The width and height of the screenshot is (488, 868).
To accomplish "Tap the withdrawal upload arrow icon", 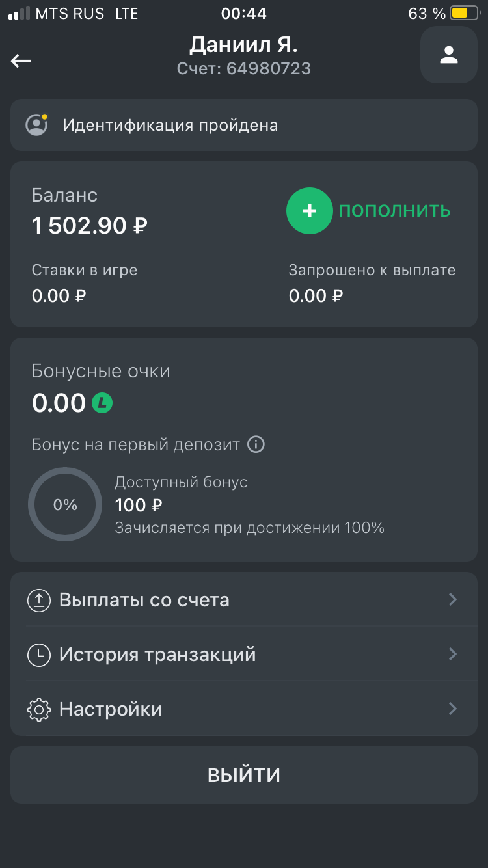I will coord(39,600).
